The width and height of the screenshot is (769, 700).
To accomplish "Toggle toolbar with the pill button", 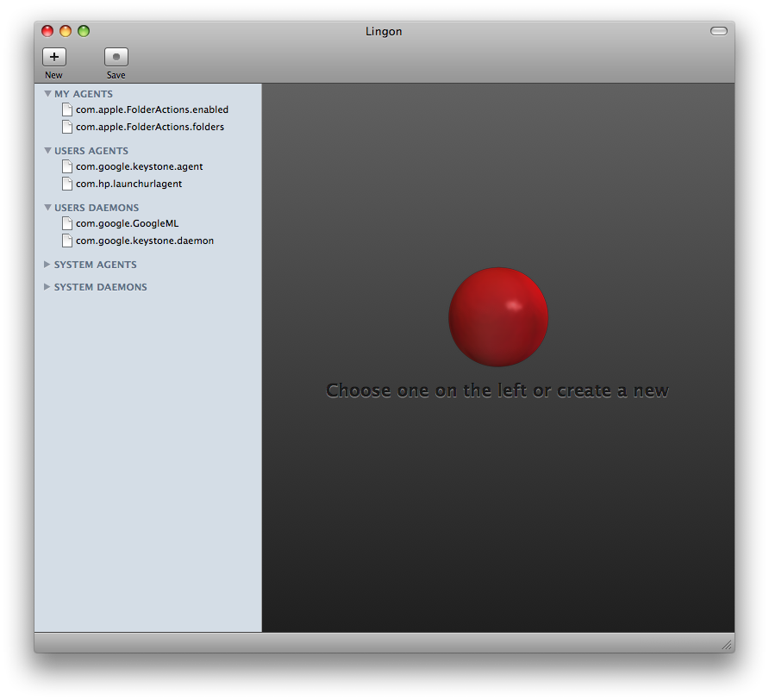I will pos(718,31).
